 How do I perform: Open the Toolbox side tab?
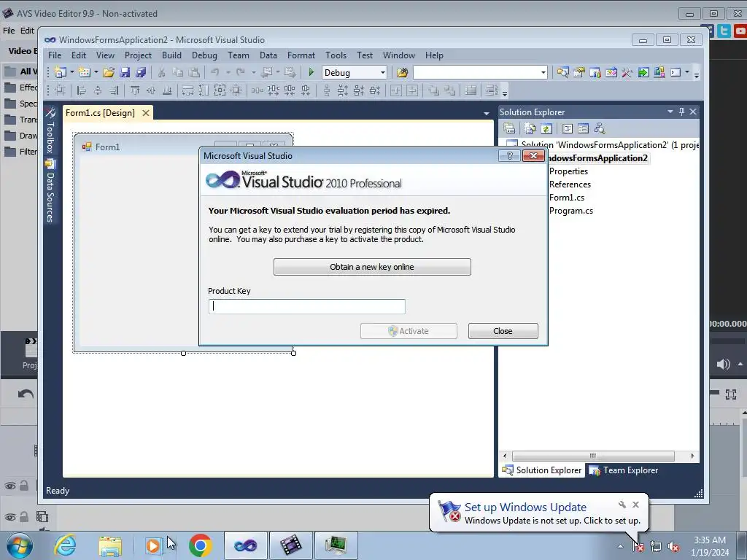pyautogui.click(x=50, y=131)
